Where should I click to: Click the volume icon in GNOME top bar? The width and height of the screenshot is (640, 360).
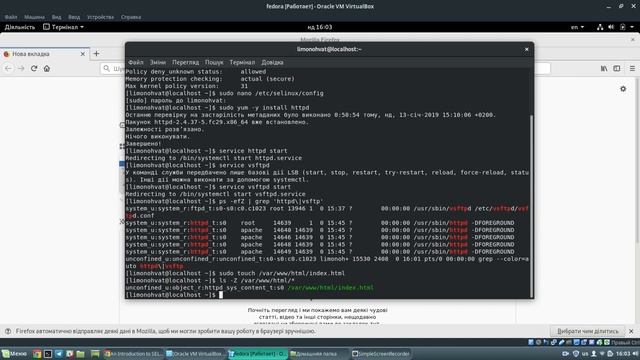[611, 27]
